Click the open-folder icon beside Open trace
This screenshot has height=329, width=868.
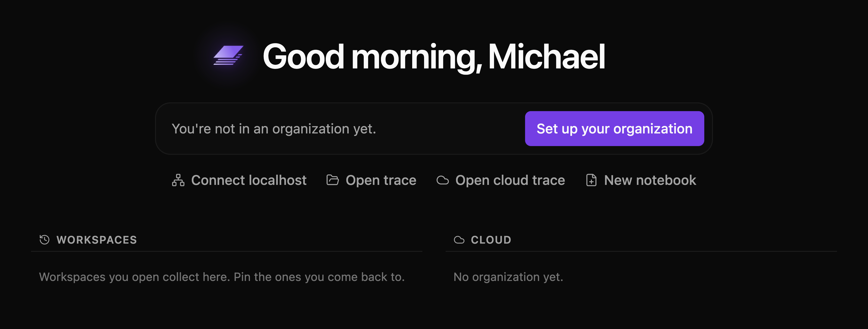333,180
